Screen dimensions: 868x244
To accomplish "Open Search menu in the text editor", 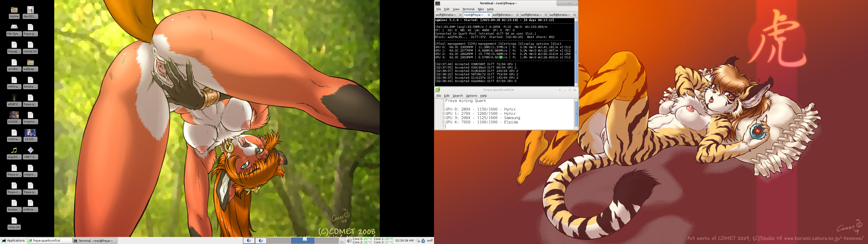I will tap(458, 96).
